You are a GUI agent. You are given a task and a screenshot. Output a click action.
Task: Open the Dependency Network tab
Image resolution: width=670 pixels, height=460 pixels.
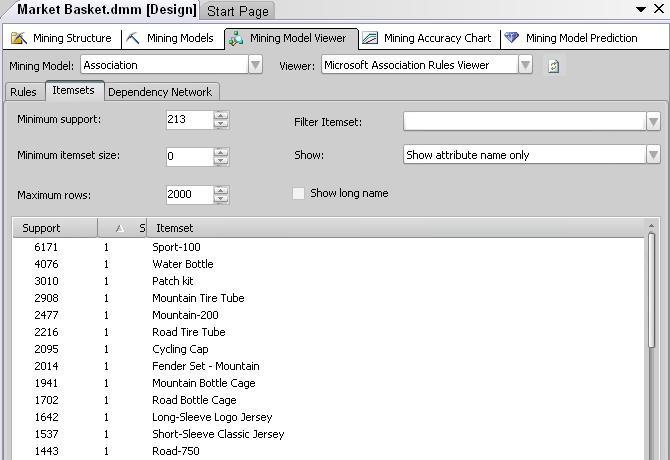coord(160,92)
